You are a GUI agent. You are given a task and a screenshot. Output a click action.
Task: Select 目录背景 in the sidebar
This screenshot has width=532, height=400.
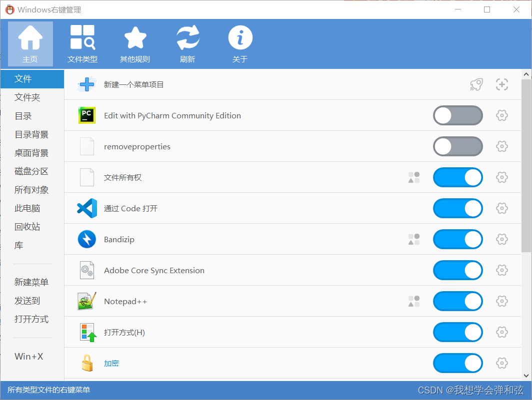32,134
